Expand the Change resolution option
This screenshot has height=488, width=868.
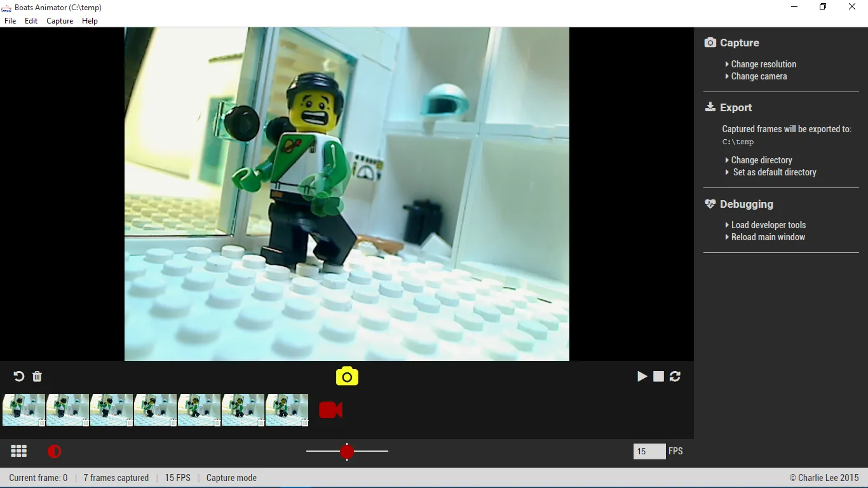(x=763, y=64)
